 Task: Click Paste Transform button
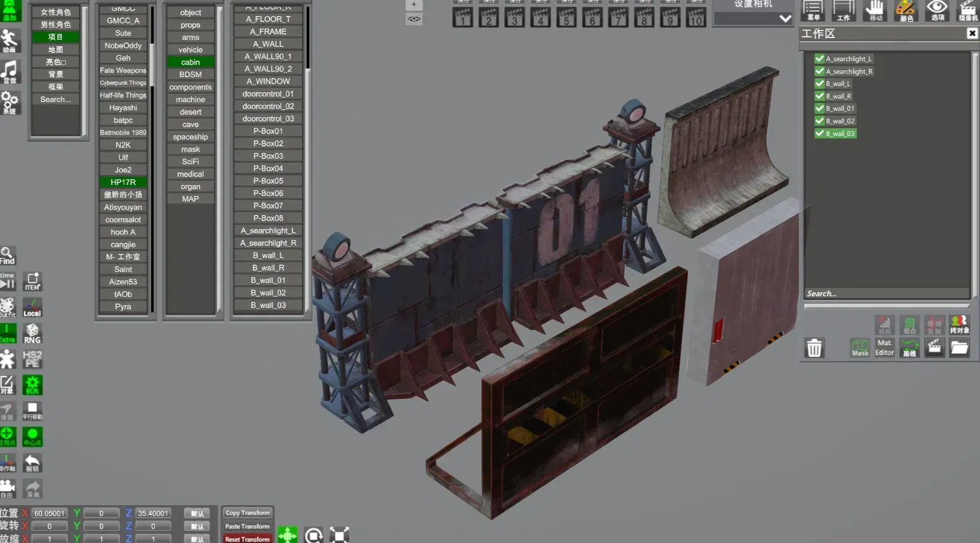coord(247,526)
